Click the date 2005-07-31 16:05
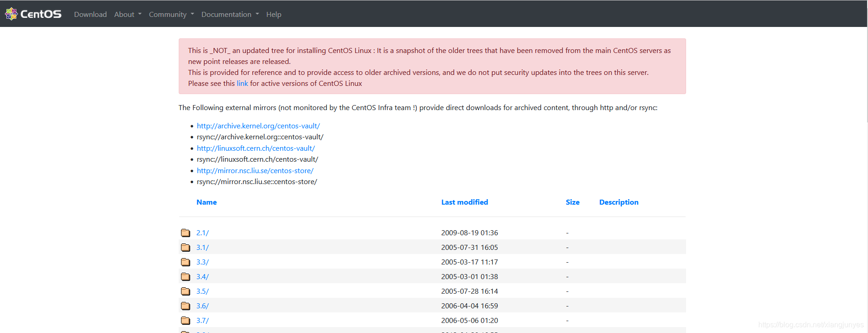Image resolution: width=868 pixels, height=333 pixels. (469, 248)
